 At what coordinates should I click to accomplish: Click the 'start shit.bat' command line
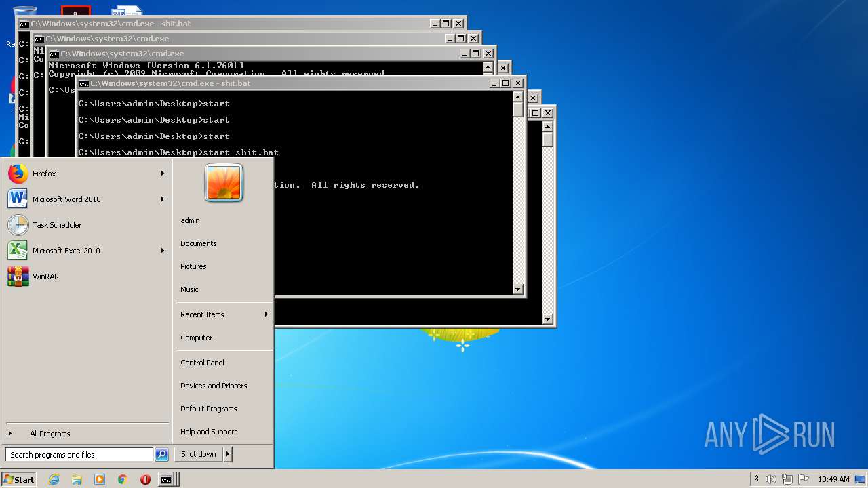(178, 152)
